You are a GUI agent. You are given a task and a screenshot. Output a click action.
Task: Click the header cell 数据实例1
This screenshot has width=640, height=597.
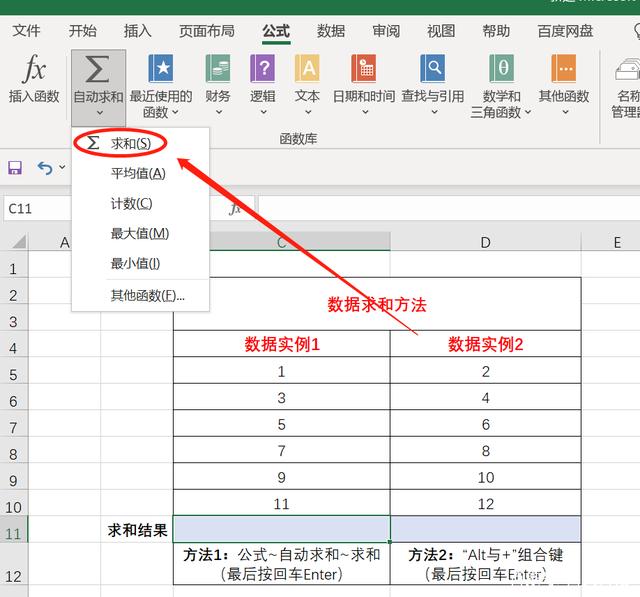(x=282, y=344)
